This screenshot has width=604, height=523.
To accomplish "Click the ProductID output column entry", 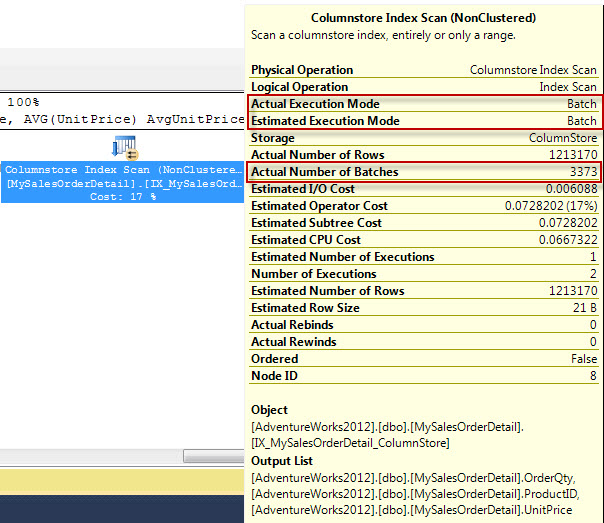I will point(415,494).
